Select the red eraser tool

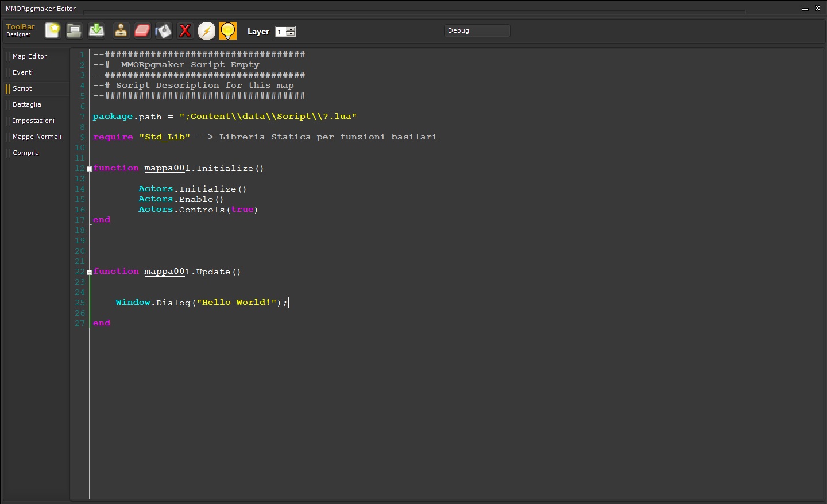tap(142, 30)
